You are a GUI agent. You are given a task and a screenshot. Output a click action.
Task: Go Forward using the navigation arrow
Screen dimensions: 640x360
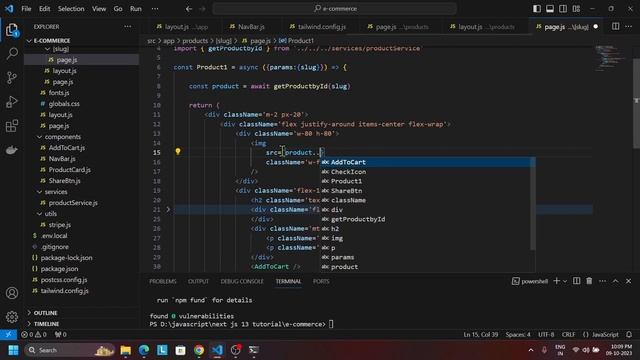202,9
